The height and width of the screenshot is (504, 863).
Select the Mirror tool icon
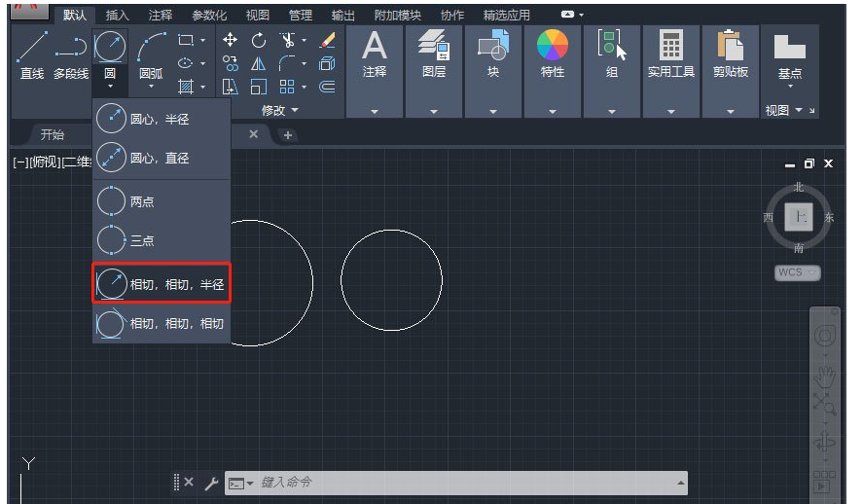tap(259, 63)
